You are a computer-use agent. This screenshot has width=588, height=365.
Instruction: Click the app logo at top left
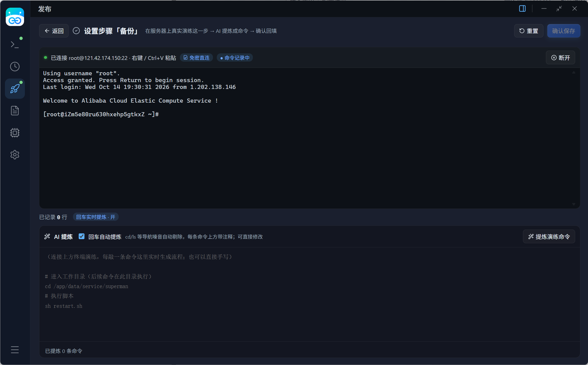click(15, 17)
